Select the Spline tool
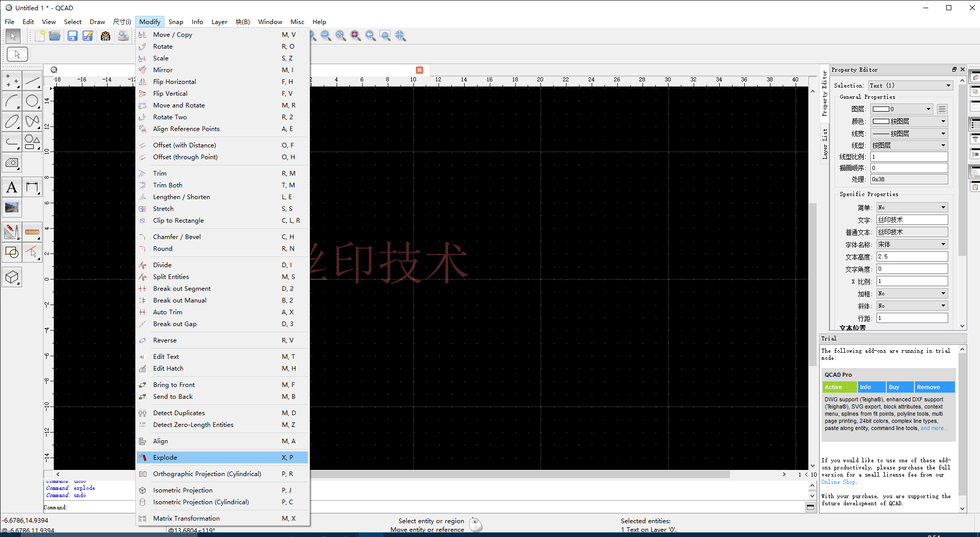Image resolution: width=980 pixels, height=537 pixels. tap(32, 121)
